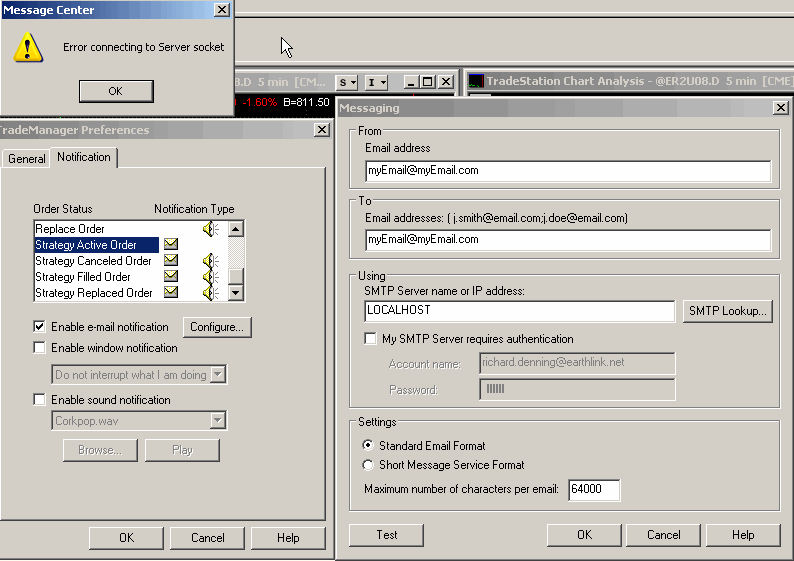Click Cancel in TradeManager Preferences
This screenshot has width=794, height=561.
[x=208, y=538]
